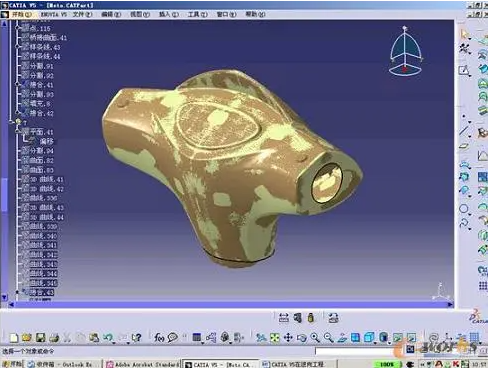Open the 插入 (Insert) menu
The height and width of the screenshot is (368, 488).
[x=169, y=14]
